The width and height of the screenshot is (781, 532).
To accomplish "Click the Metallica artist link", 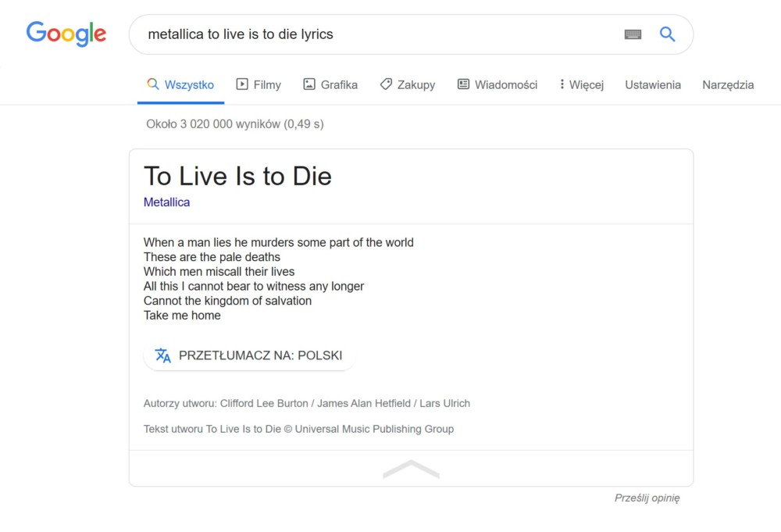I will 167,202.
